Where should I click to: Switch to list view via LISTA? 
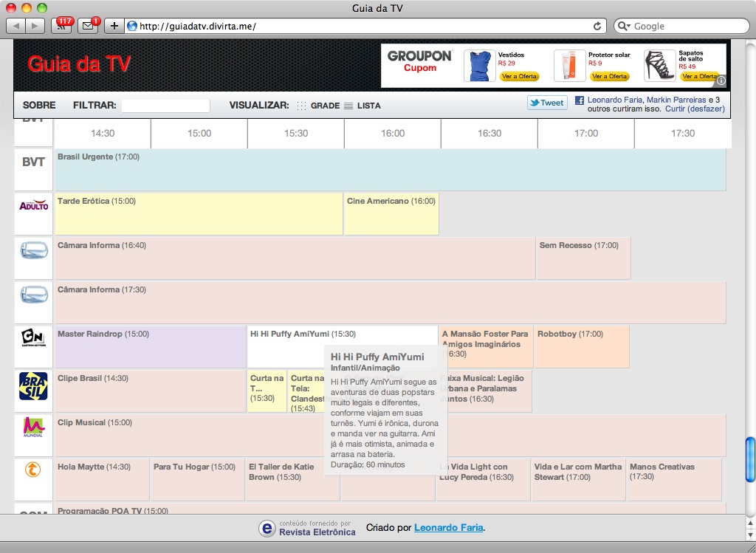(362, 106)
